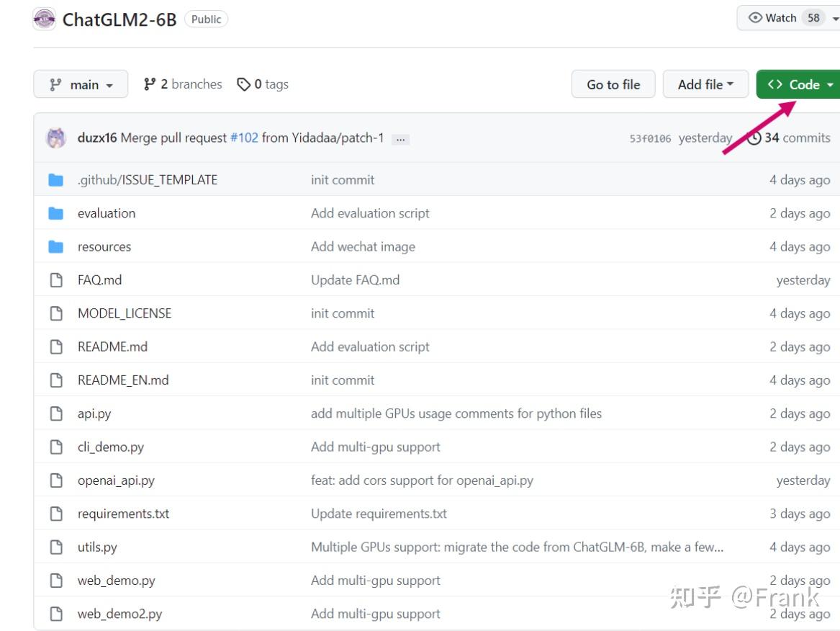
Task: Click the utils.py file icon
Action: 56,547
